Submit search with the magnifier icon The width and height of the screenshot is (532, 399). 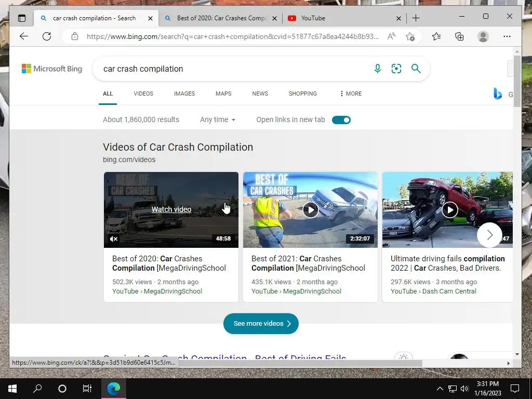point(416,69)
